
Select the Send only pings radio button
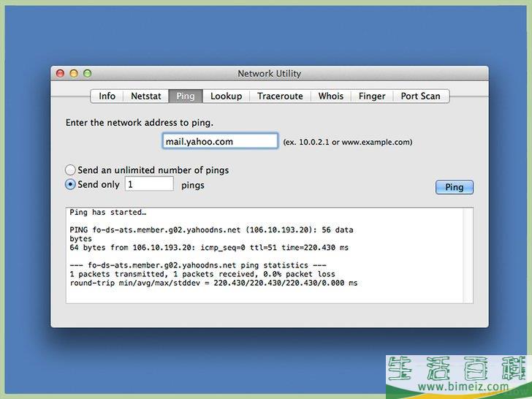(x=71, y=185)
